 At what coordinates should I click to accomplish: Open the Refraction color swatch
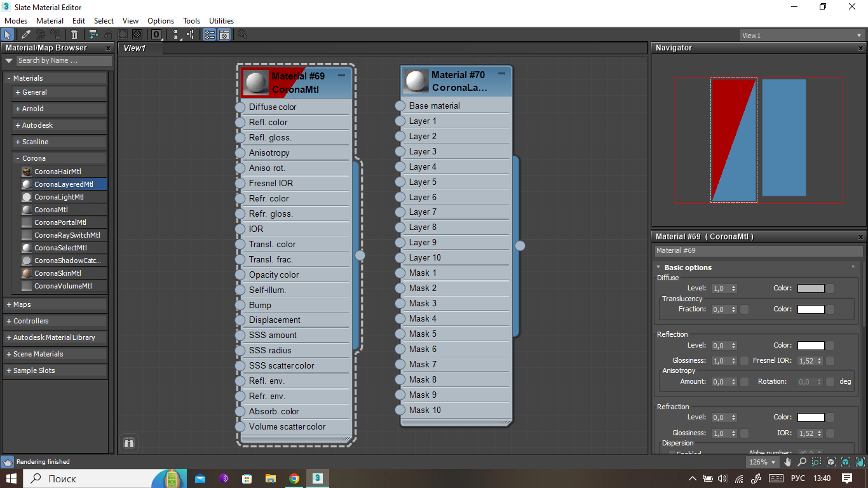[x=811, y=417]
